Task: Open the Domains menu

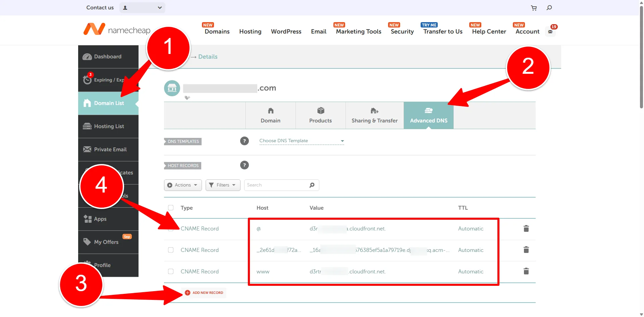Action: click(217, 32)
